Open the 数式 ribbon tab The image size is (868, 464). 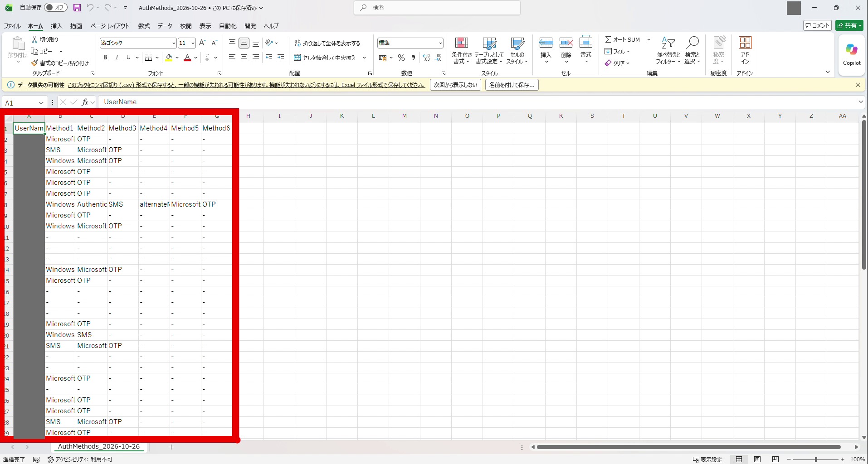[144, 26]
